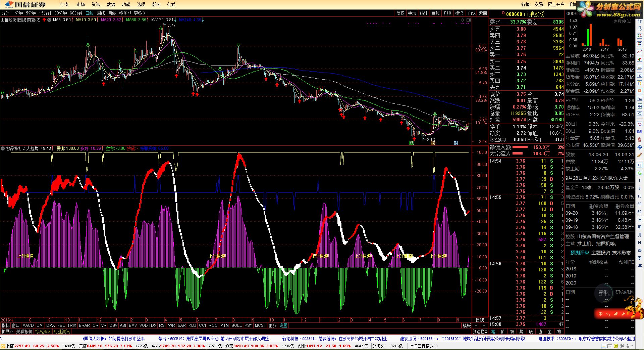Switch to the 周线 period tab
Image resolution: width=644 pixels, height=350 pixels.
click(x=101, y=13)
